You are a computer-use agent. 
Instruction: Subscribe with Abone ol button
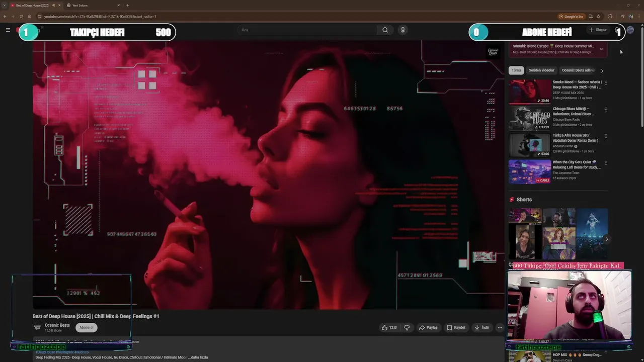click(x=87, y=327)
